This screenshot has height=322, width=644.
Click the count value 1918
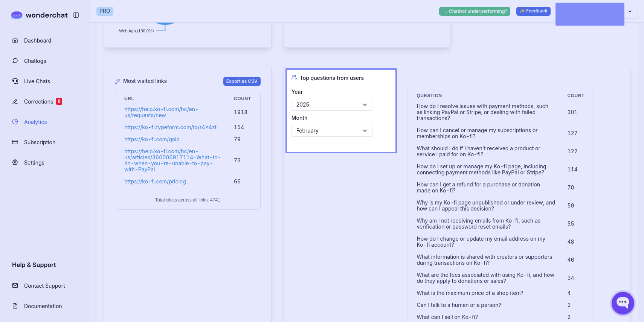coord(241,112)
